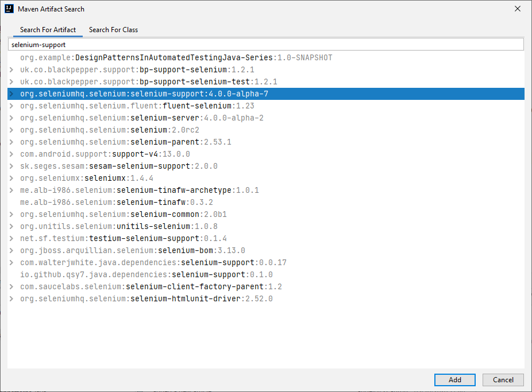Expand seleniumx:1.4.4 node
Viewport: 532px width, 392px height.
tap(11, 178)
